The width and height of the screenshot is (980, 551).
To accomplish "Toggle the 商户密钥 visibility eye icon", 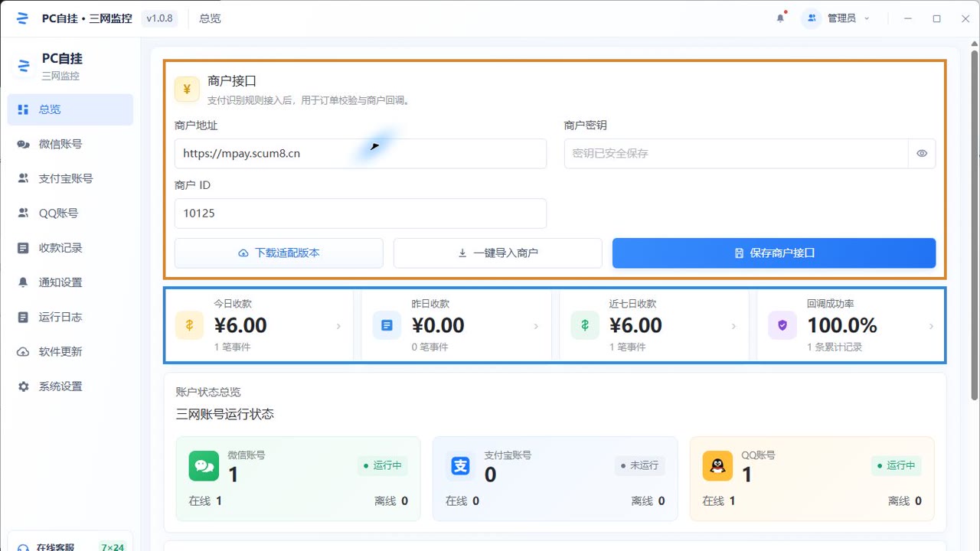I will click(x=922, y=153).
